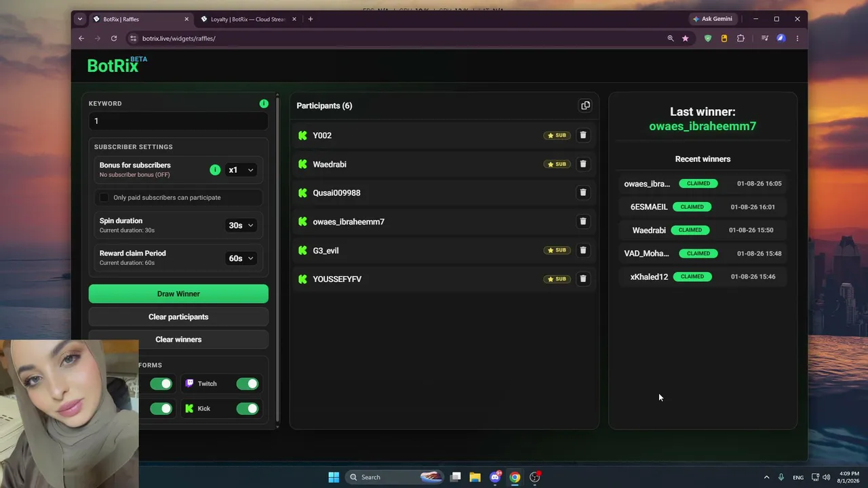Delete YOUSSEFYFV with the trash icon
Screen dimensions: 868x488
click(583, 279)
